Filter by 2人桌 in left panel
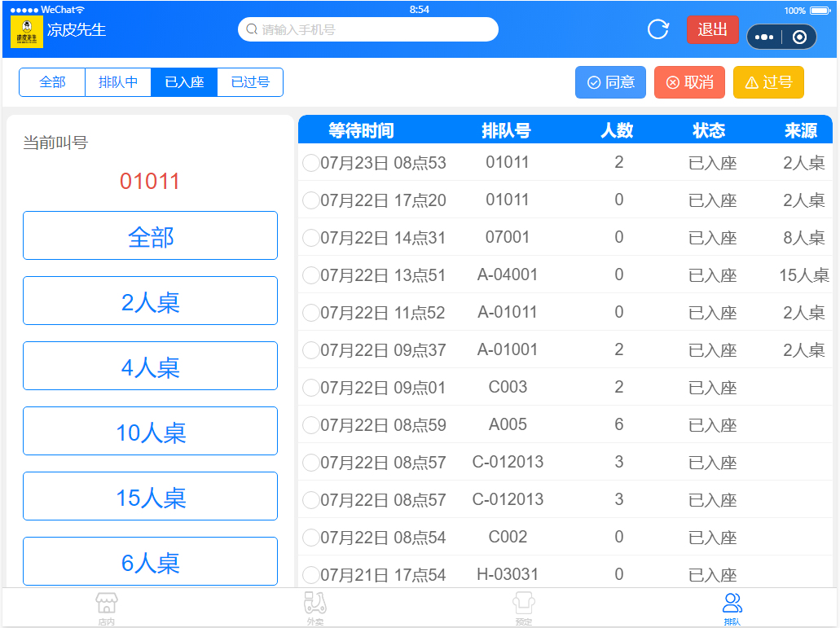This screenshot has height=628, width=840. (150, 301)
